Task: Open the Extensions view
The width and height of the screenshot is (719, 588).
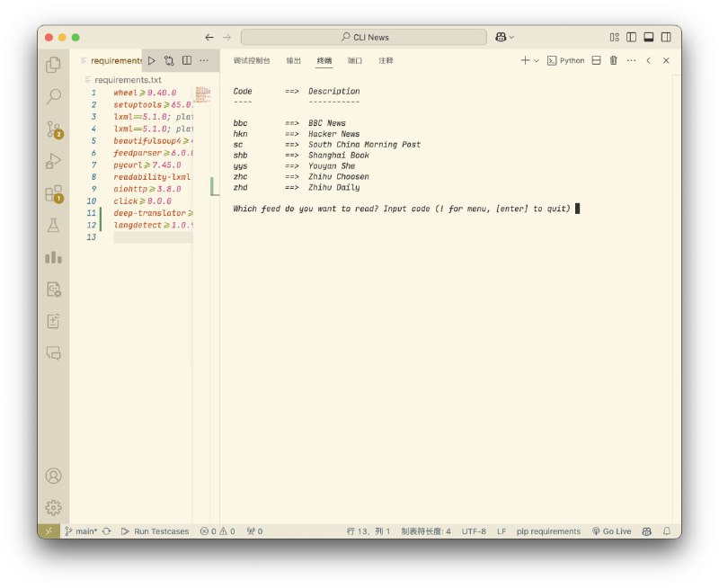Action: click(x=54, y=194)
